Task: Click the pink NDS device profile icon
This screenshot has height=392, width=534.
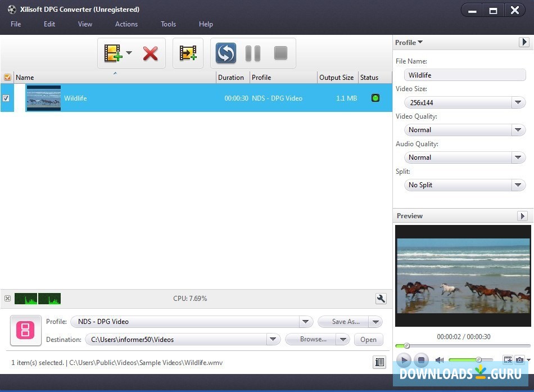Action: 25,330
